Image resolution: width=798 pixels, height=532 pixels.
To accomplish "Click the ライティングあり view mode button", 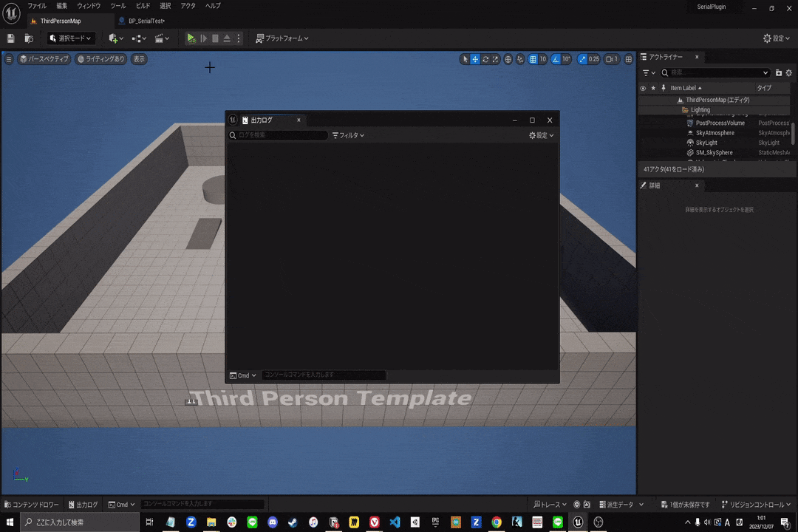I will coord(100,59).
